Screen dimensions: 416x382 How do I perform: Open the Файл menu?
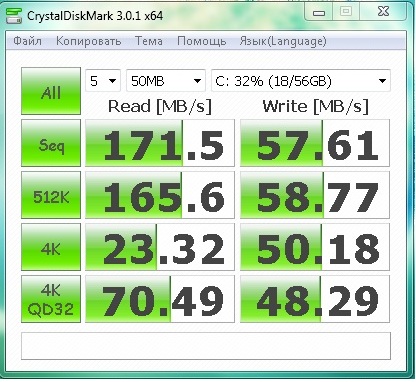tap(28, 41)
